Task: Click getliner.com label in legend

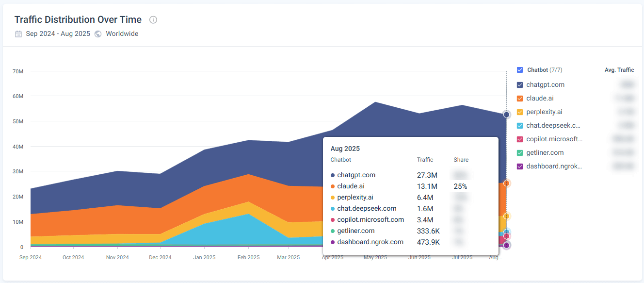Action: [x=545, y=153]
